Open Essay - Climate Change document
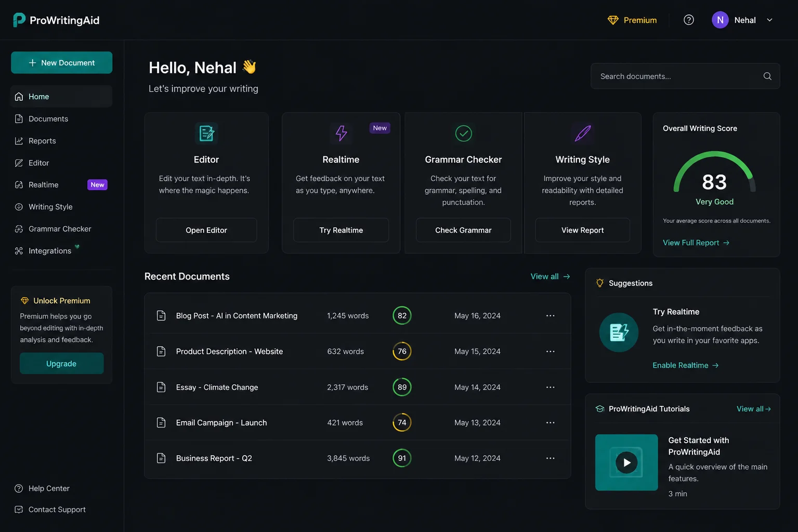 click(x=217, y=387)
